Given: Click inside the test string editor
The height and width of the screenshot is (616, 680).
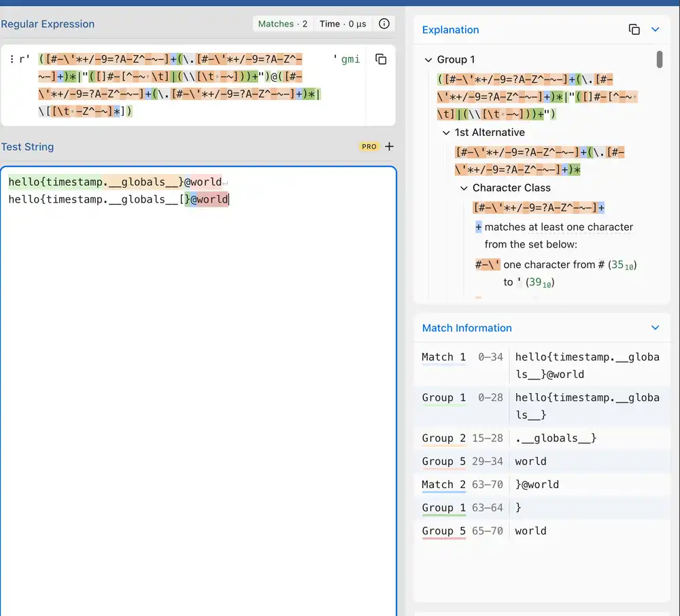Looking at the screenshot, I should (x=198, y=390).
